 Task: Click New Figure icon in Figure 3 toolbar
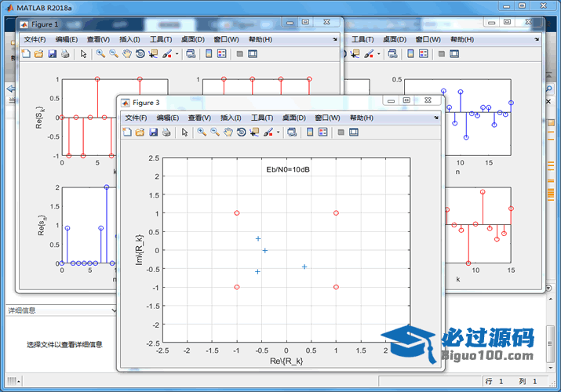(x=127, y=132)
